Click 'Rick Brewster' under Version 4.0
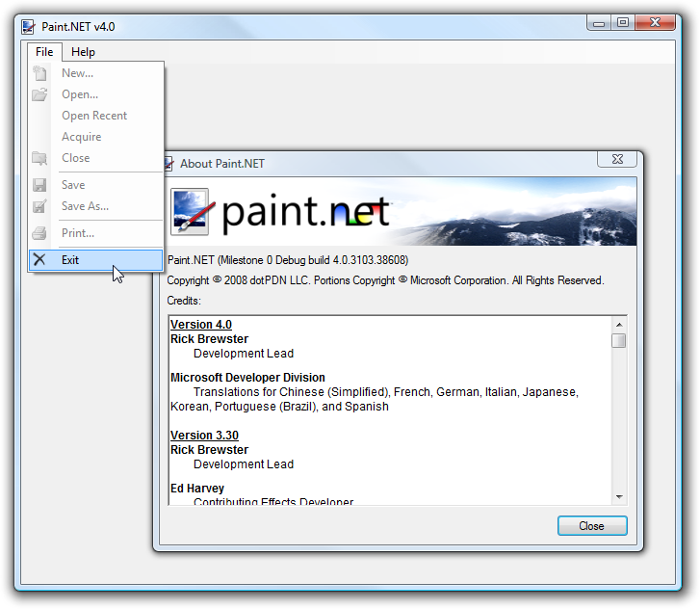Image resolution: width=700 pixels, height=609 pixels. tap(209, 339)
